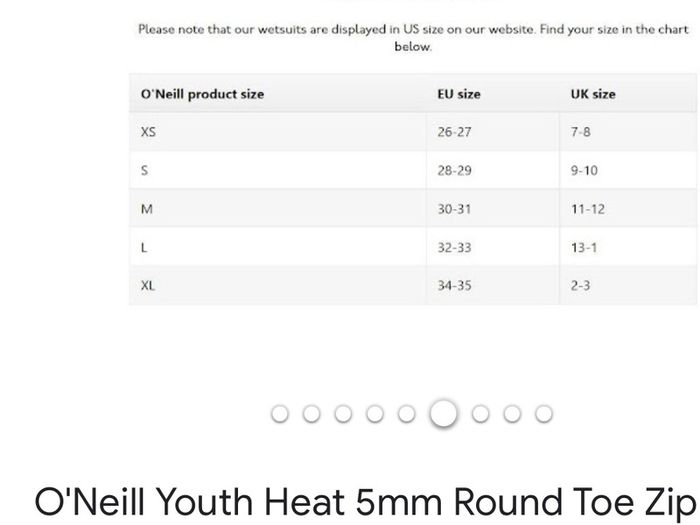Go to the first carousel dot

point(280,414)
